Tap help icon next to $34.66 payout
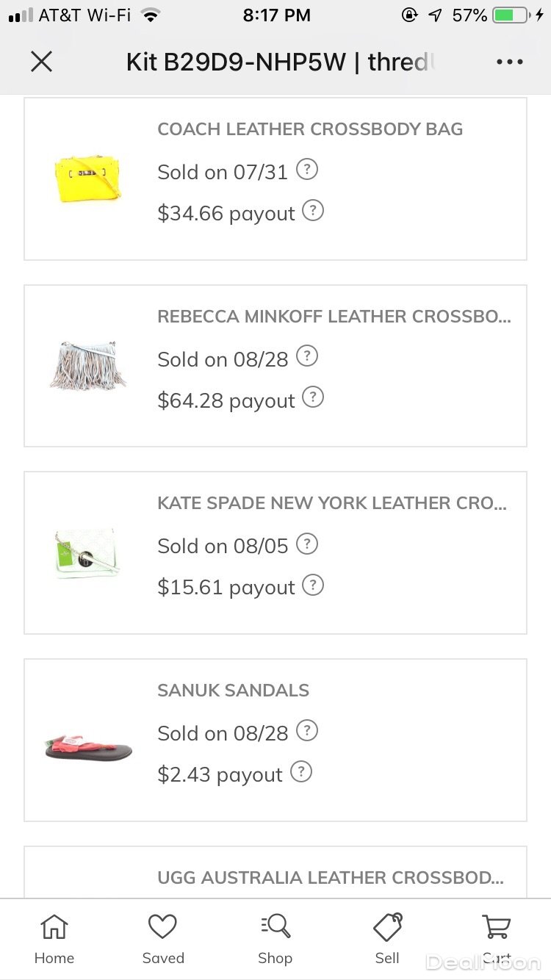The image size is (551, 980). 313,211
